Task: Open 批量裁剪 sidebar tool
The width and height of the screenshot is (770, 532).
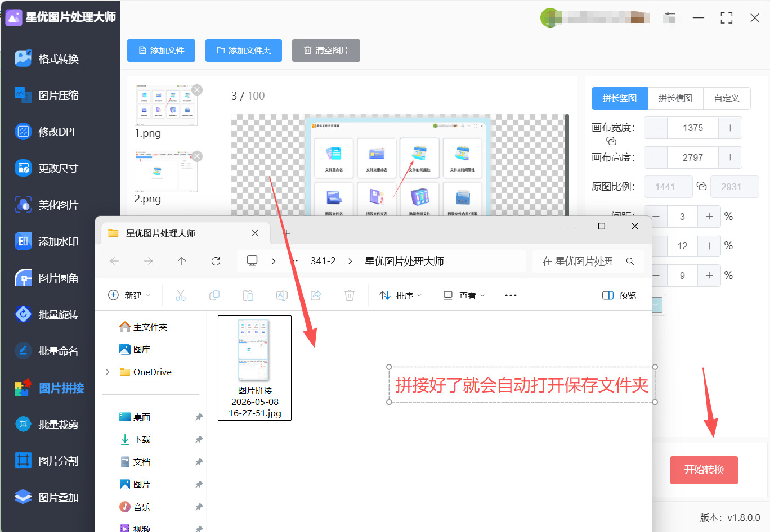Action: (47, 424)
